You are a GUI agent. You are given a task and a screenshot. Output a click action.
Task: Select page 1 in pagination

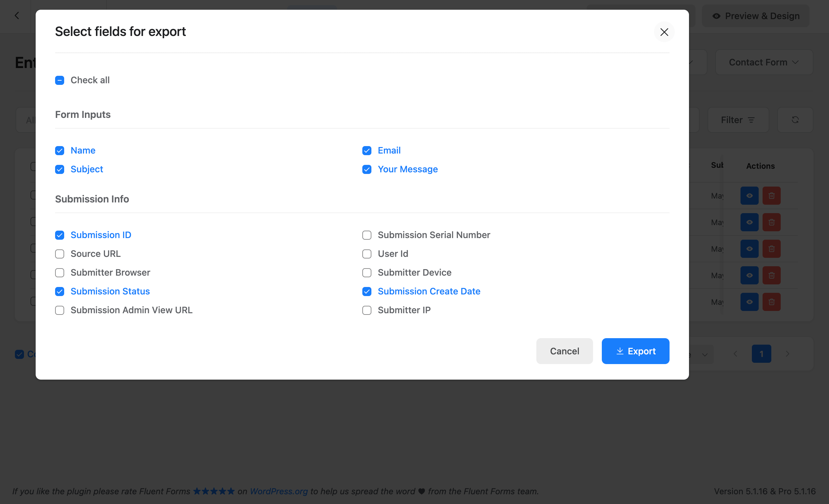pos(761,354)
